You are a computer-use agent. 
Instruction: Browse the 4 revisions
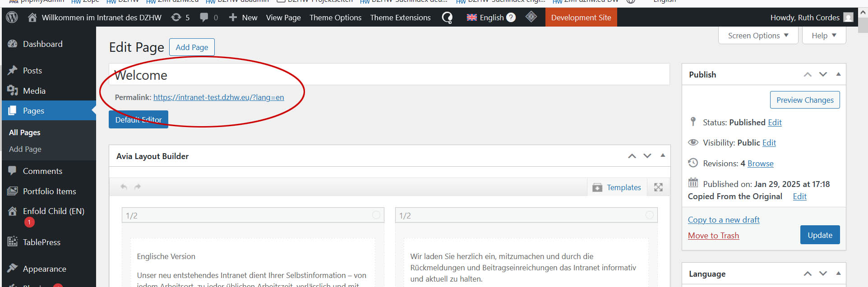pyautogui.click(x=760, y=164)
